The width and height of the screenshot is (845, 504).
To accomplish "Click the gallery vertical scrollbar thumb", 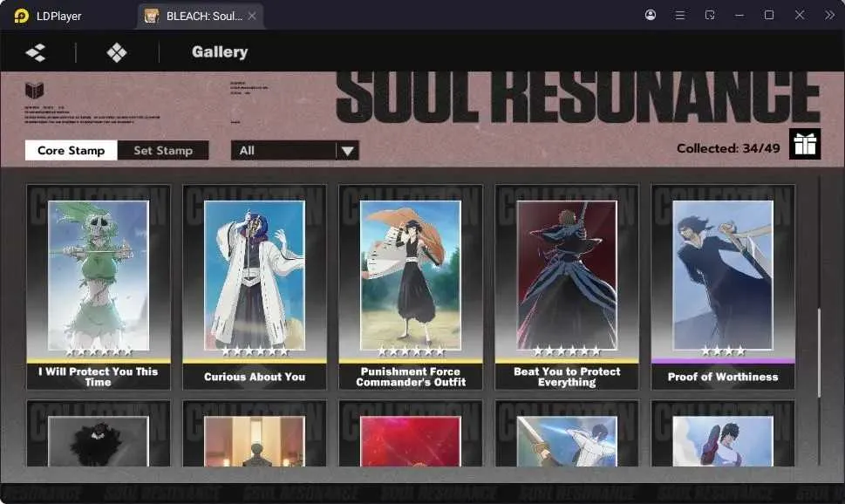I will pyautogui.click(x=819, y=353).
